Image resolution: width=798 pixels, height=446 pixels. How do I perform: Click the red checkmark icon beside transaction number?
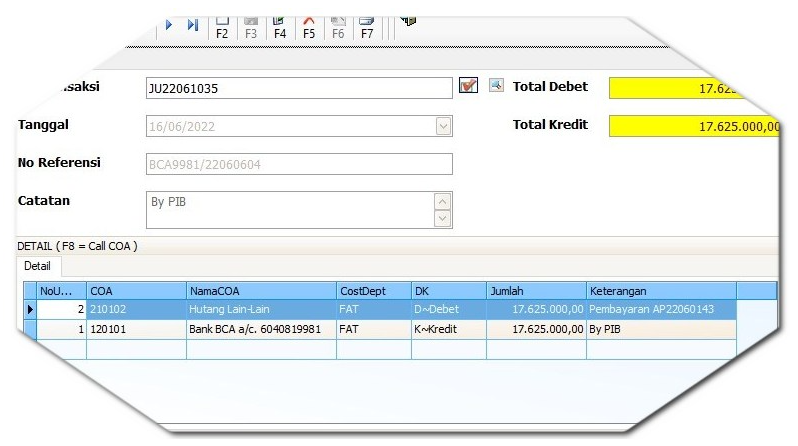click(468, 86)
